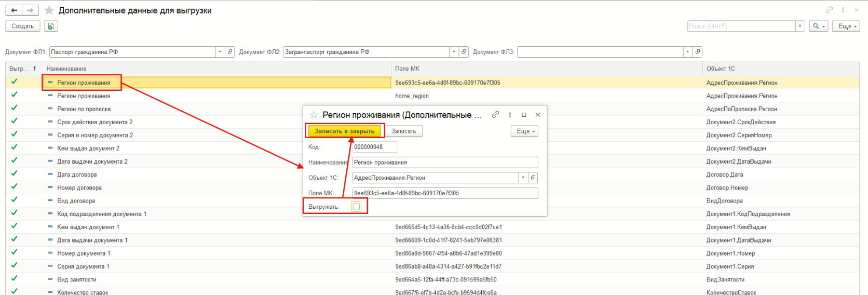
Task: Toggle the Выгружать checkbox
Action: point(356,207)
